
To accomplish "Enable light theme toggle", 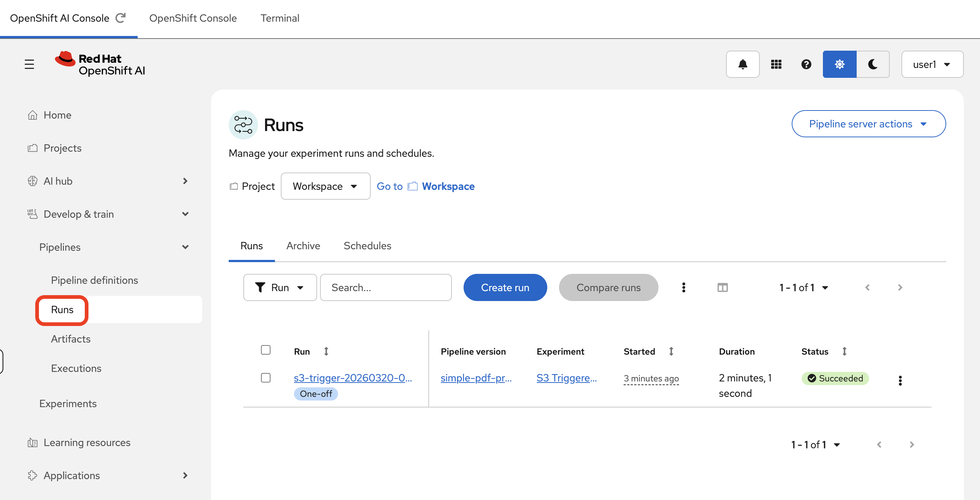I will (x=839, y=64).
